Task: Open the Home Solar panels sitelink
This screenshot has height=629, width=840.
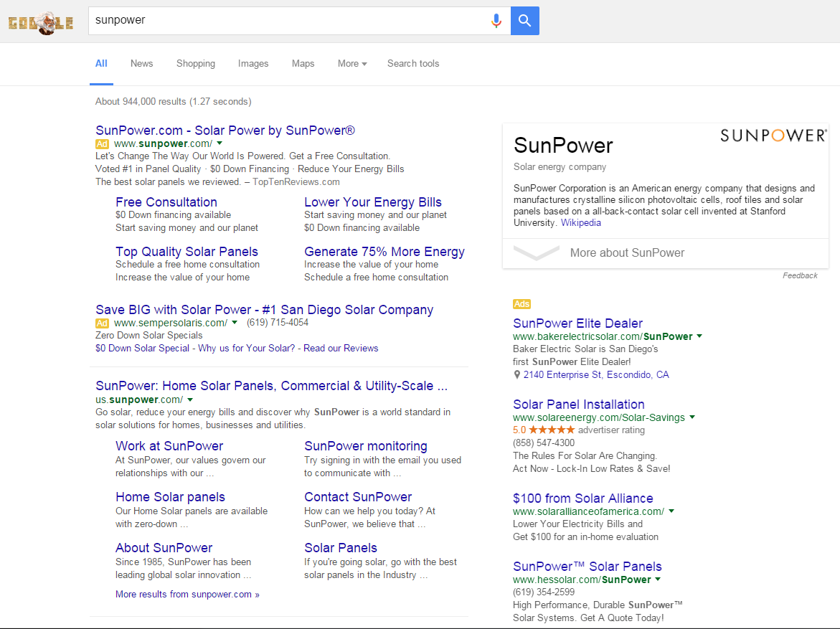Action: pyautogui.click(x=170, y=496)
